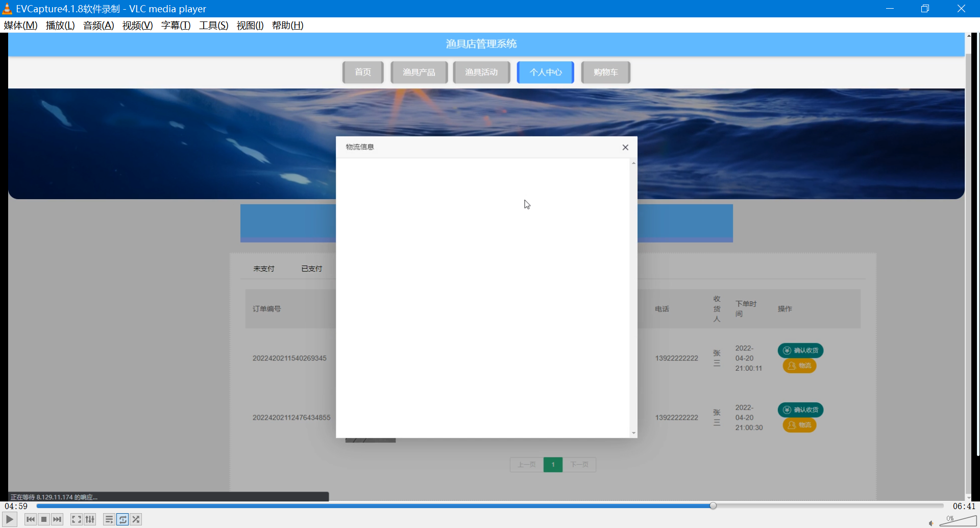Restore down the VLC window
The image size is (980, 528).
925,9
